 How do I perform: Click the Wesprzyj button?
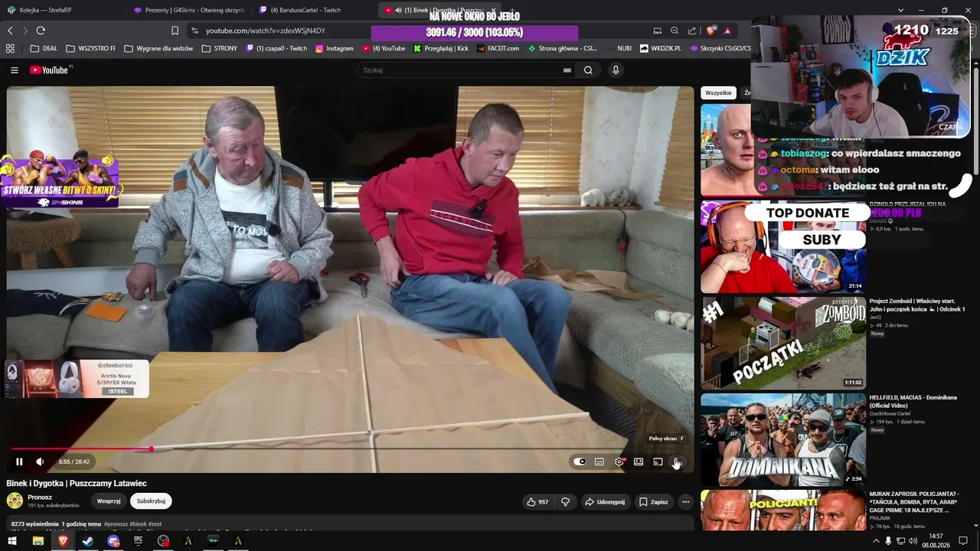(x=109, y=501)
